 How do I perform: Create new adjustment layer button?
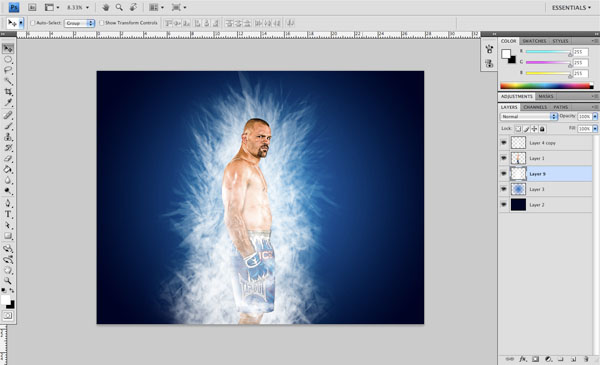click(548, 359)
